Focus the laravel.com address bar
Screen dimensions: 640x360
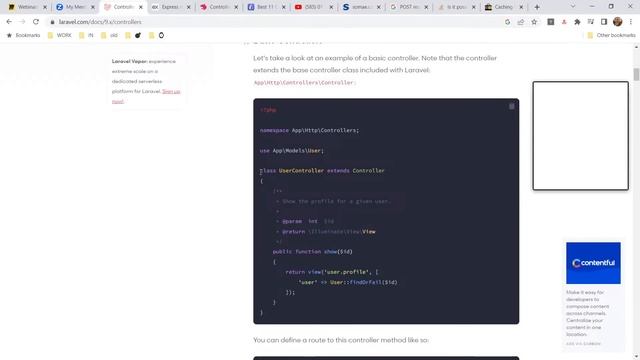[x=278, y=22]
